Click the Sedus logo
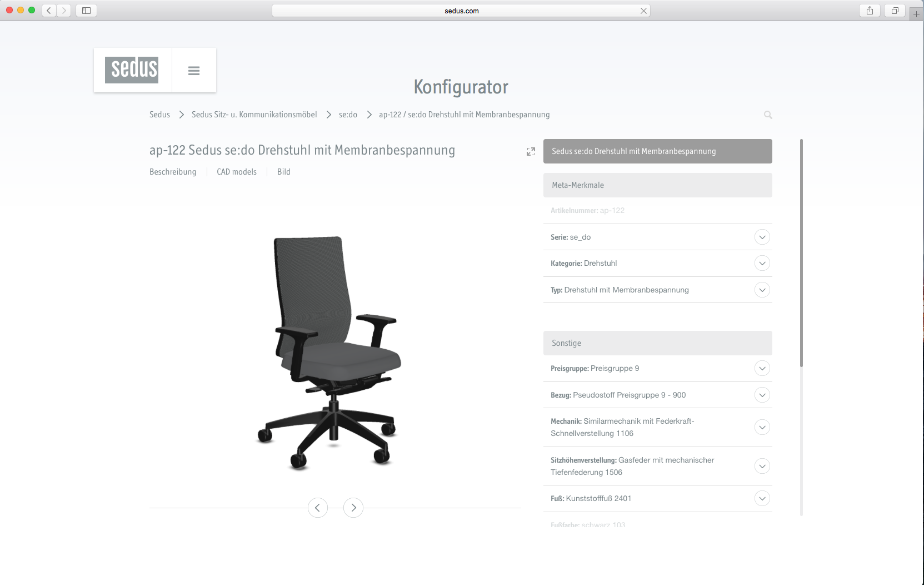The height and width of the screenshot is (585, 924). point(132,70)
